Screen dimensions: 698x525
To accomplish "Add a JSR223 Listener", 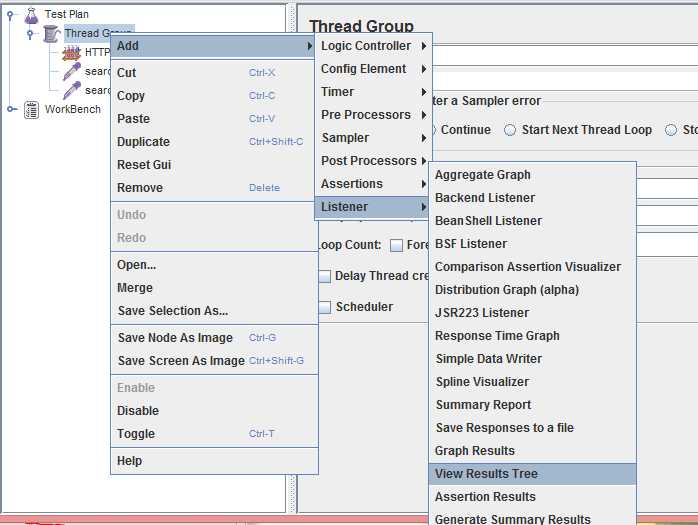I will tap(532, 313).
